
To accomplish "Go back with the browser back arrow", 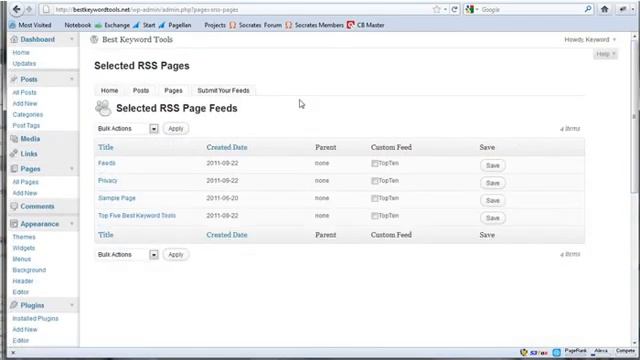I will click(16, 9).
